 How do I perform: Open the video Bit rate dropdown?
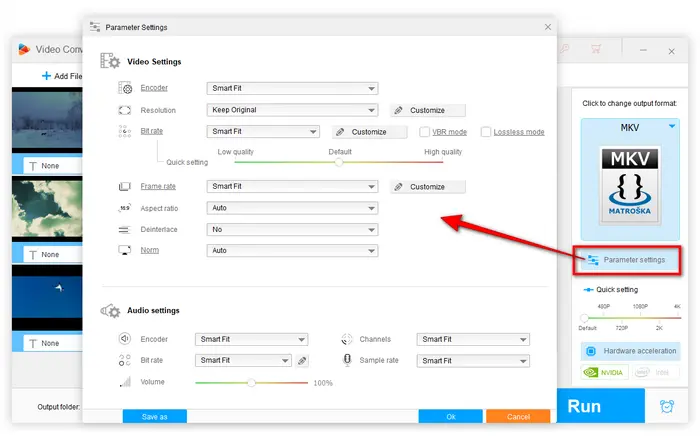[263, 132]
